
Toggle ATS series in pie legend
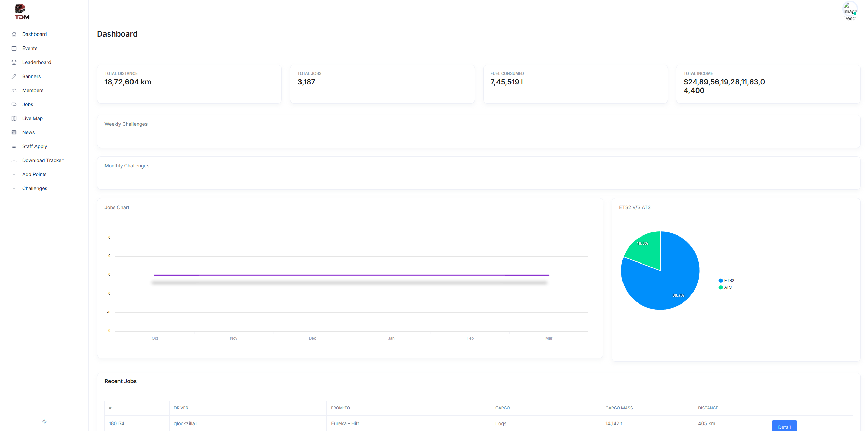tap(725, 287)
